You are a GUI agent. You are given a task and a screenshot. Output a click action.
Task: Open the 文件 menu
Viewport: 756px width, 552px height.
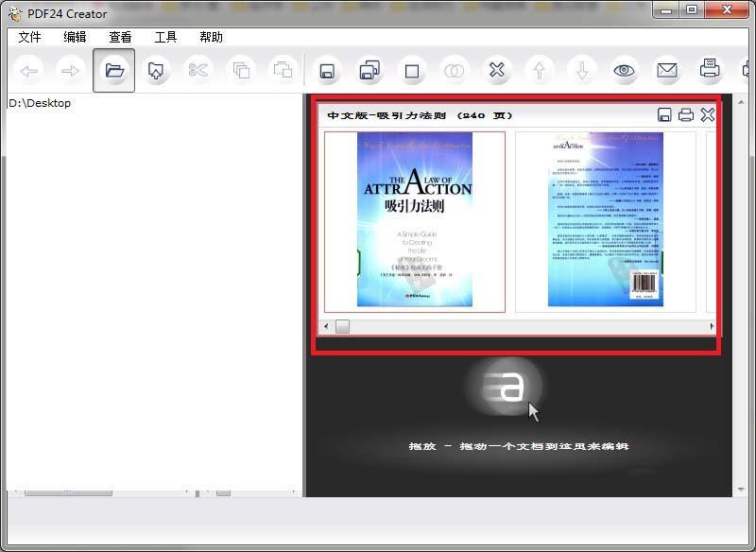pos(29,37)
